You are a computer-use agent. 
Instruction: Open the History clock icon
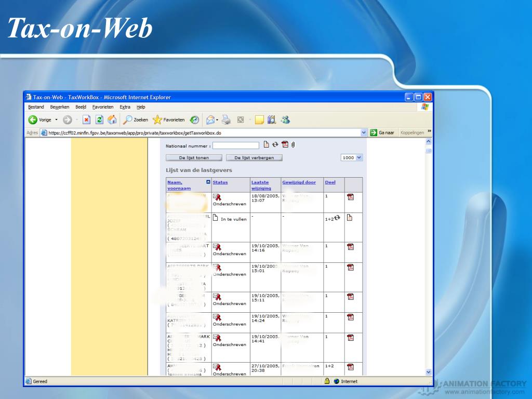tap(194, 120)
